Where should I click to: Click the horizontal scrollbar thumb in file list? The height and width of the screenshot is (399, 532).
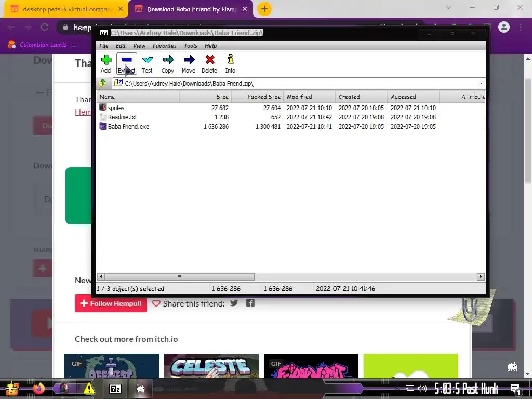179,276
